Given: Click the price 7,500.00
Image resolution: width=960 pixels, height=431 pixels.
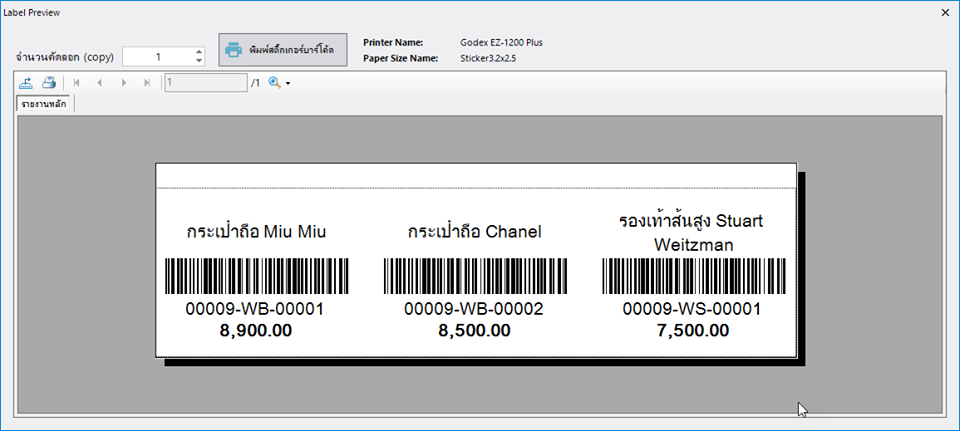Looking at the screenshot, I should click(693, 331).
